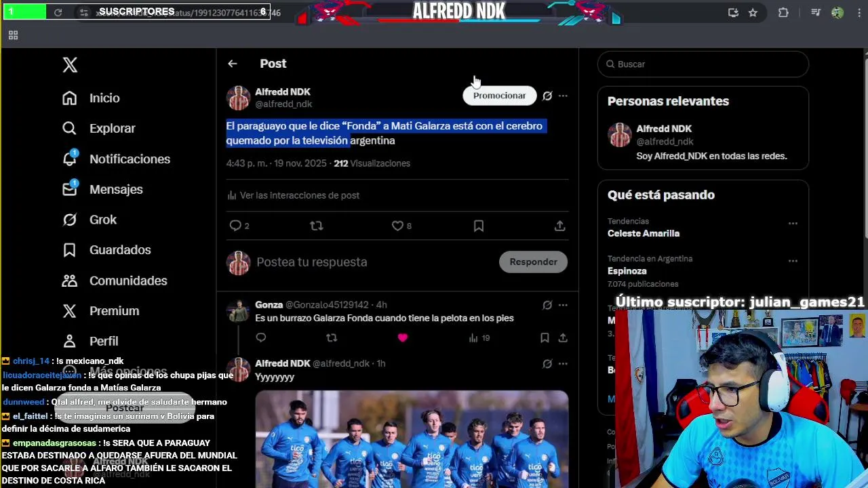Click the repost icon on main post
The height and width of the screenshot is (488, 868).
316,226
